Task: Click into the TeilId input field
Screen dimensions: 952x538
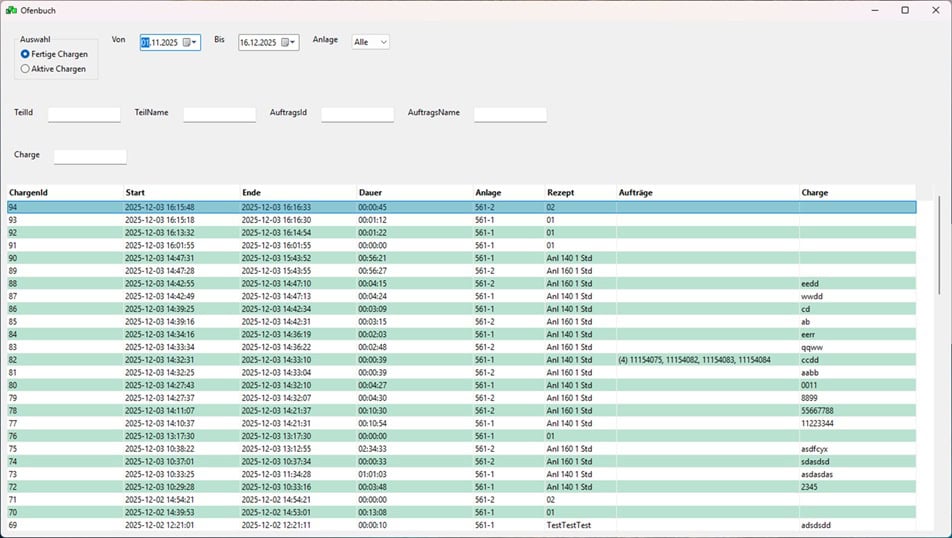Action: [x=84, y=114]
